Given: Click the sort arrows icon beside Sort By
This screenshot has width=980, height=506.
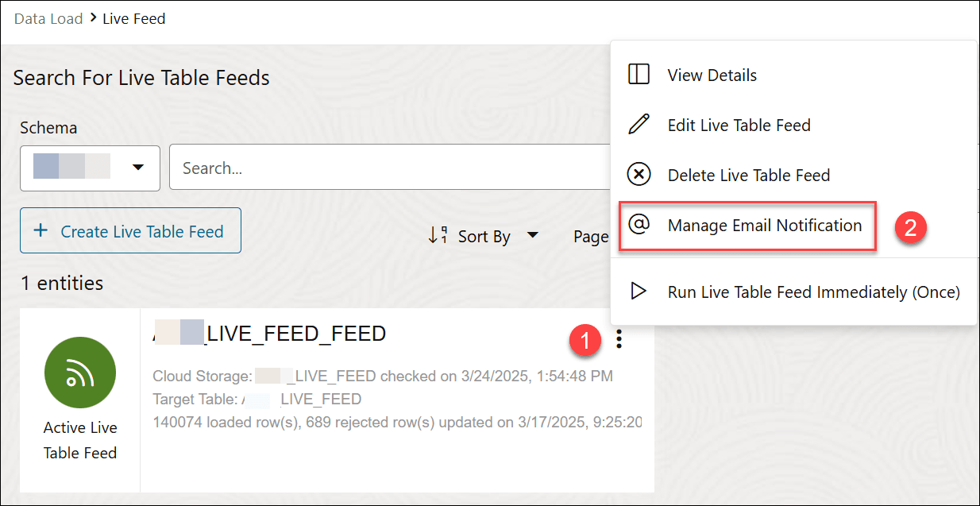Looking at the screenshot, I should tap(439, 236).
